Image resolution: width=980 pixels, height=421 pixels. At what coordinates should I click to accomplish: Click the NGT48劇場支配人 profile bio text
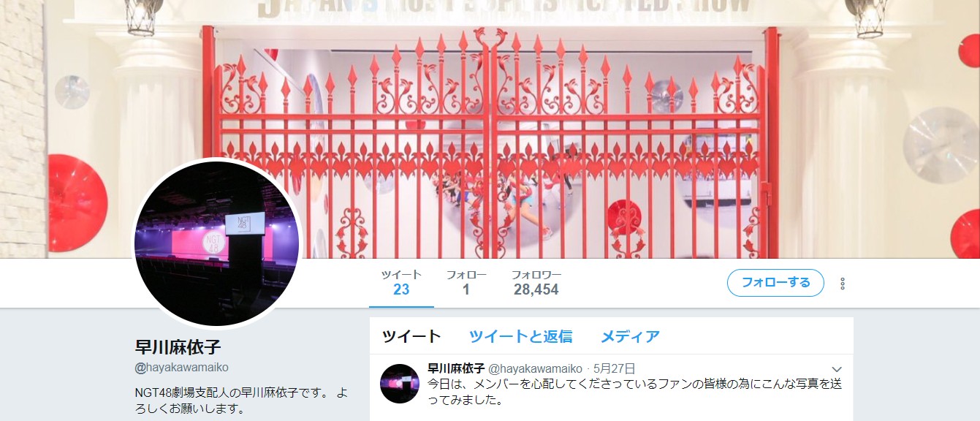[x=241, y=401]
